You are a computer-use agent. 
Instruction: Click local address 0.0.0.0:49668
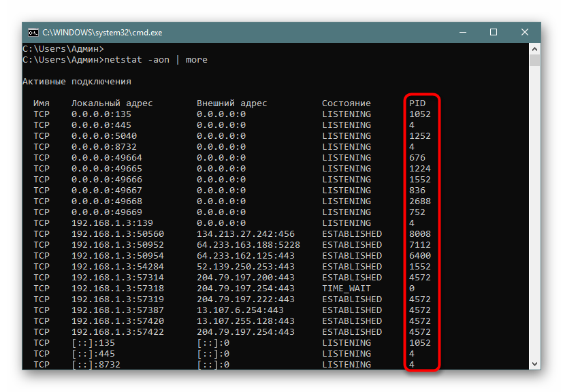click(x=107, y=201)
